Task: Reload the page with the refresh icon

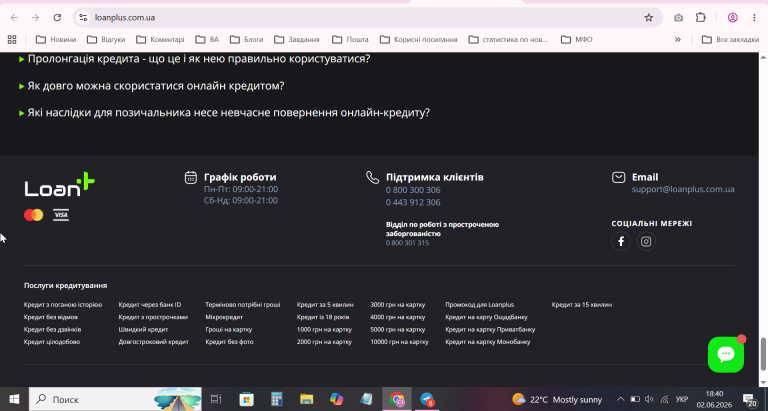Action: (57, 18)
